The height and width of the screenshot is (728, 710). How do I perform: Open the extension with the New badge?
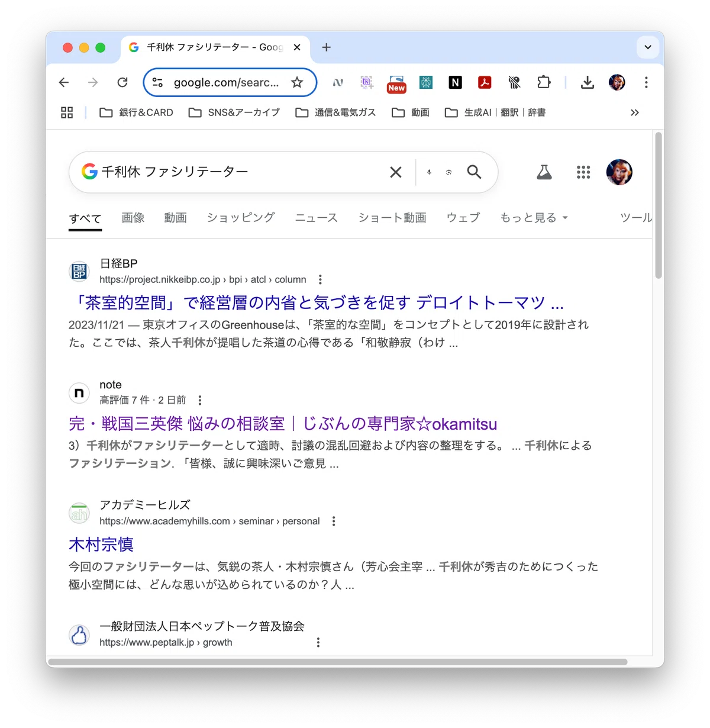pyautogui.click(x=396, y=83)
